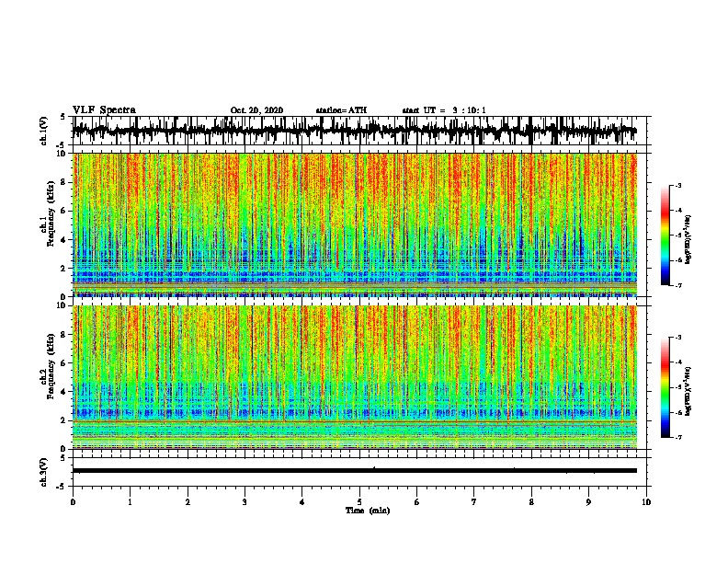Screen dimensions: 728x563
Task: Click the time axis tick label "3"
Action: (x=245, y=502)
